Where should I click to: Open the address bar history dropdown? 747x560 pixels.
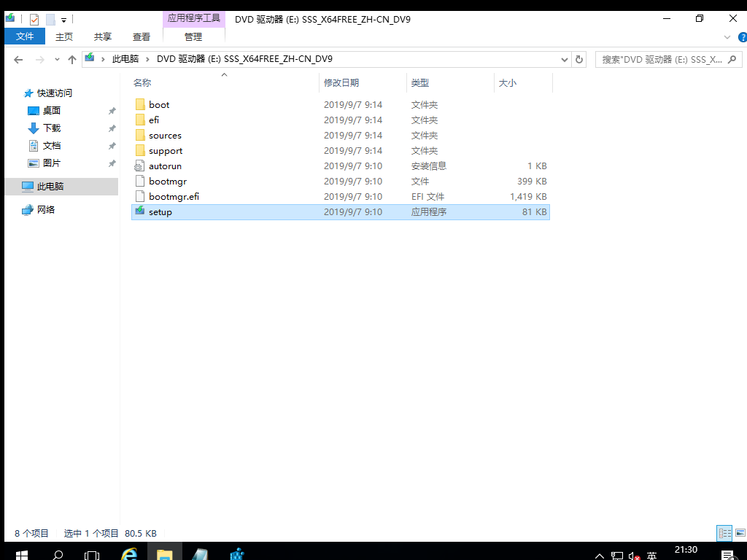(565, 60)
